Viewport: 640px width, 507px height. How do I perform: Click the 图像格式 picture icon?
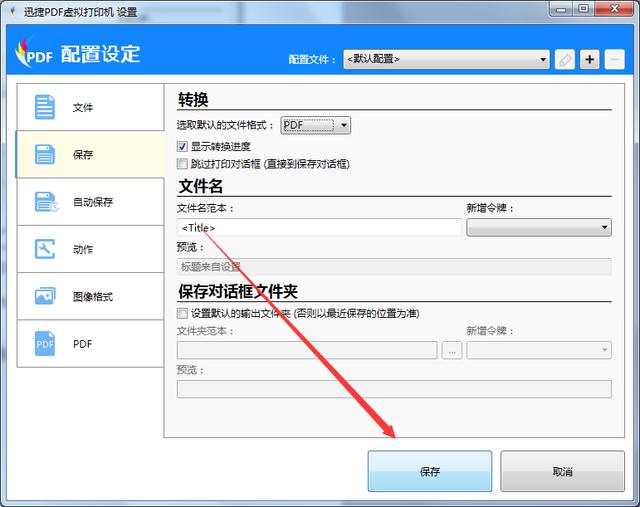46,297
